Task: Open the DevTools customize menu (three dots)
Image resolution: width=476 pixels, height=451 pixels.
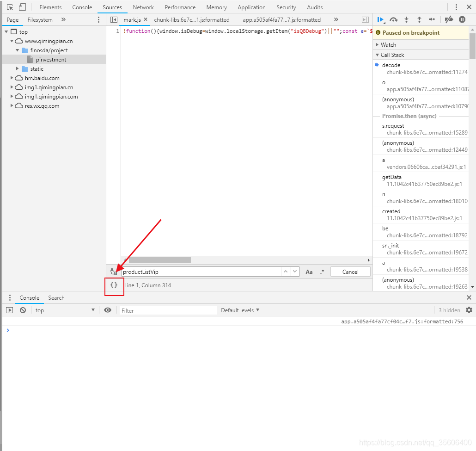Action: pos(456,7)
